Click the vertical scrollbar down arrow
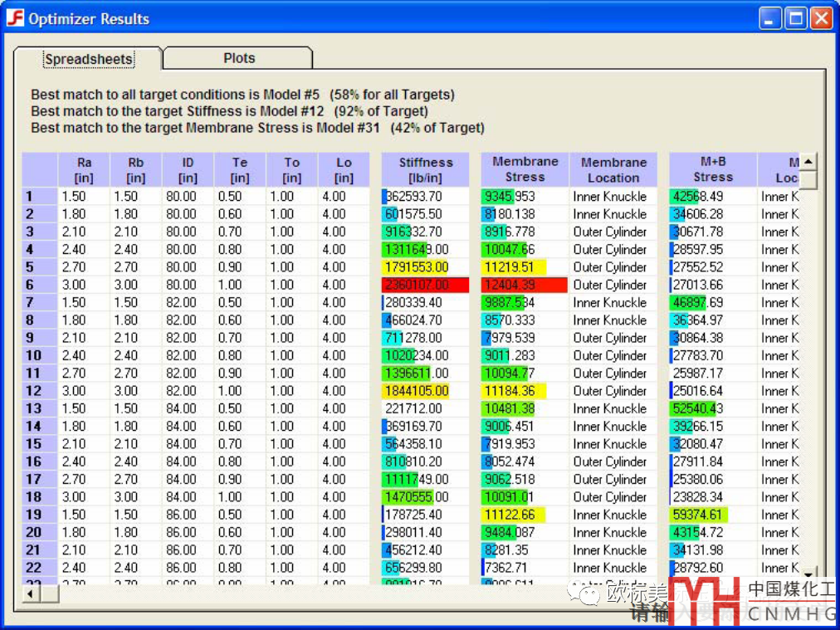The width and height of the screenshot is (840, 630). tap(808, 572)
